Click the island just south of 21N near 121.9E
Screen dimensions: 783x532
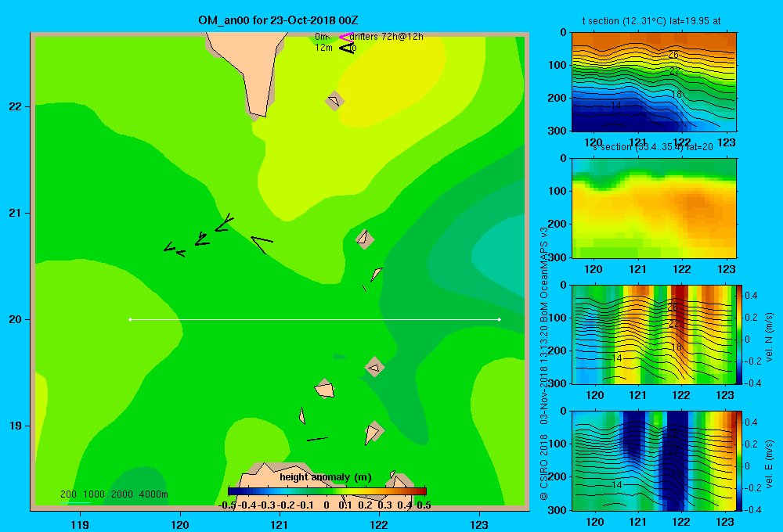365,239
